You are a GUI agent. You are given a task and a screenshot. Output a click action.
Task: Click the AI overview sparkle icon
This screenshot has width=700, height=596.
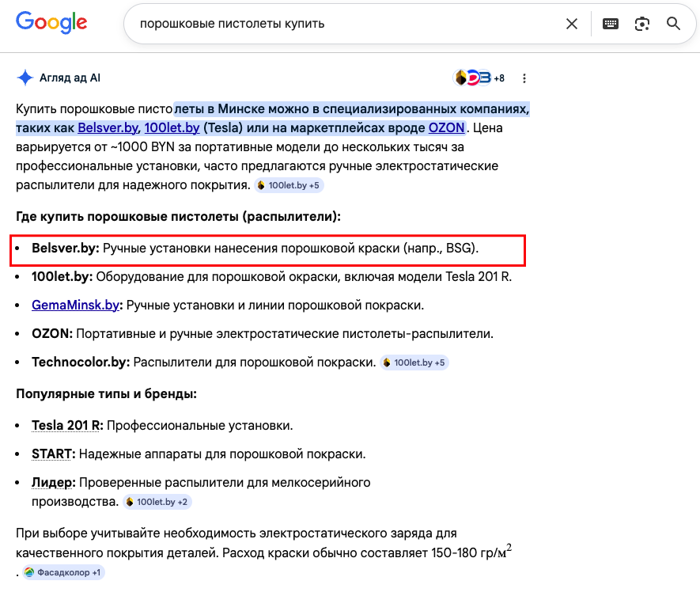[25, 78]
